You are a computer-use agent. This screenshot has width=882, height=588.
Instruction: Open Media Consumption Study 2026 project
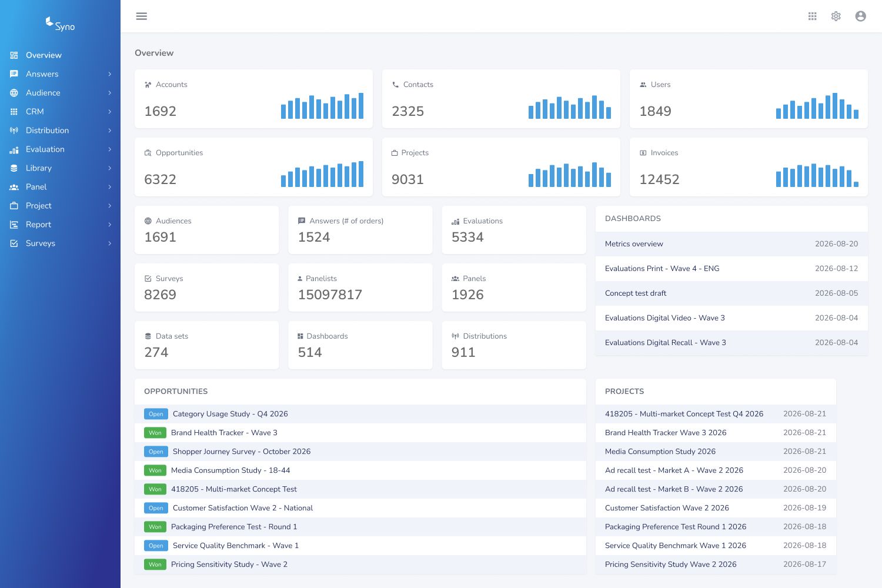coord(716,452)
